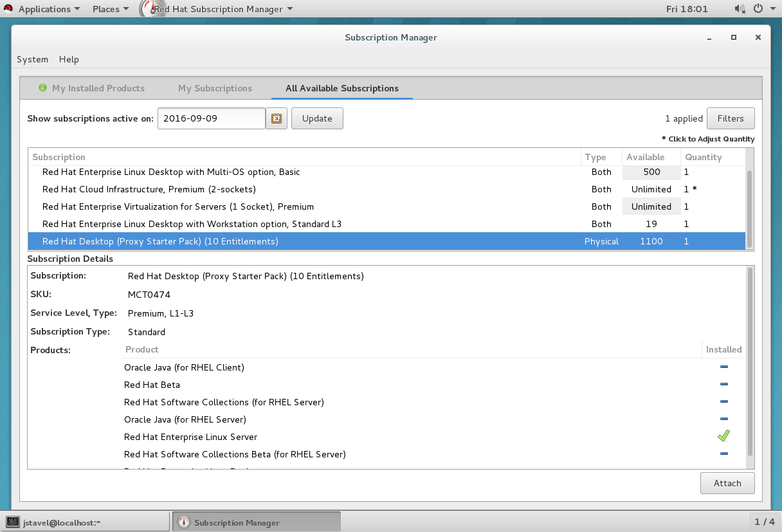Select Red Hat Desktop (Proxy Starter Pack) subscription row
The image size is (782, 532).
click(x=387, y=241)
